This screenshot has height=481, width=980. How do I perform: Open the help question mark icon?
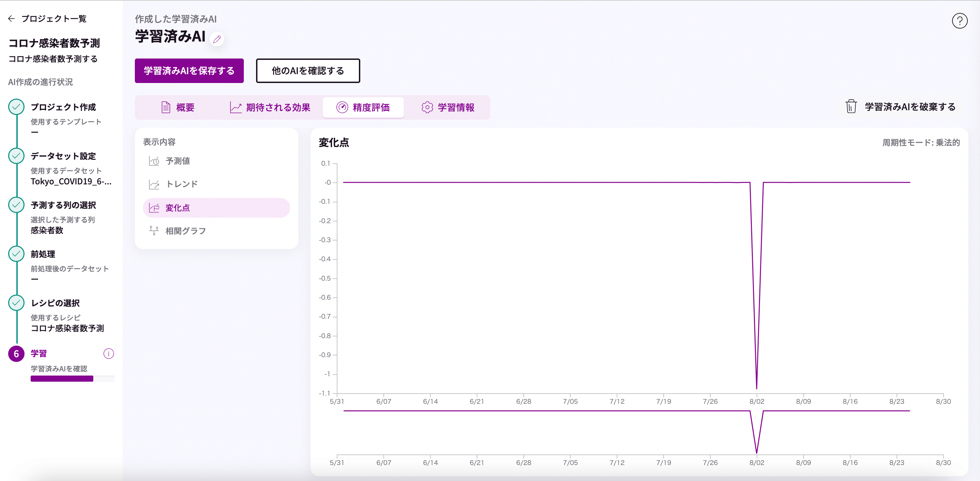tap(960, 21)
